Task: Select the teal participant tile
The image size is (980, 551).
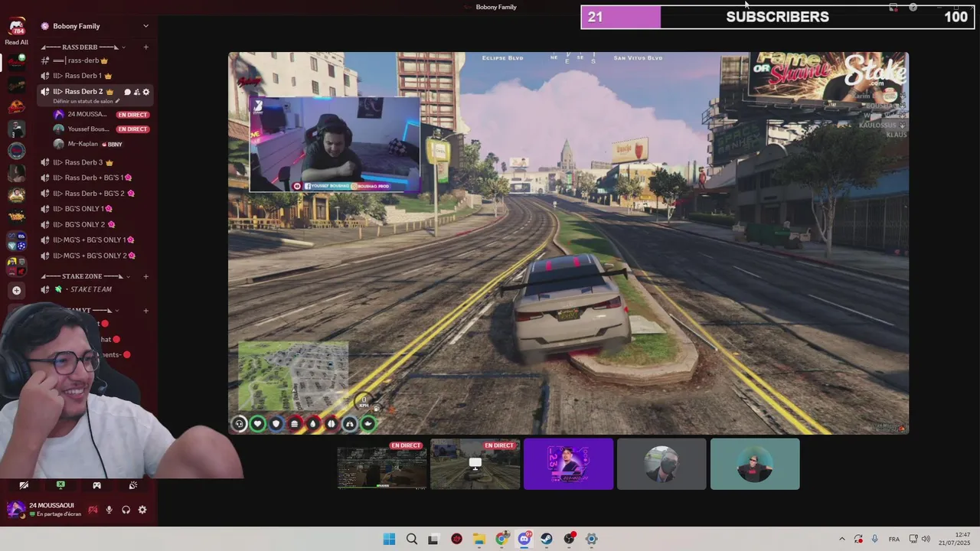Action: pos(755,464)
